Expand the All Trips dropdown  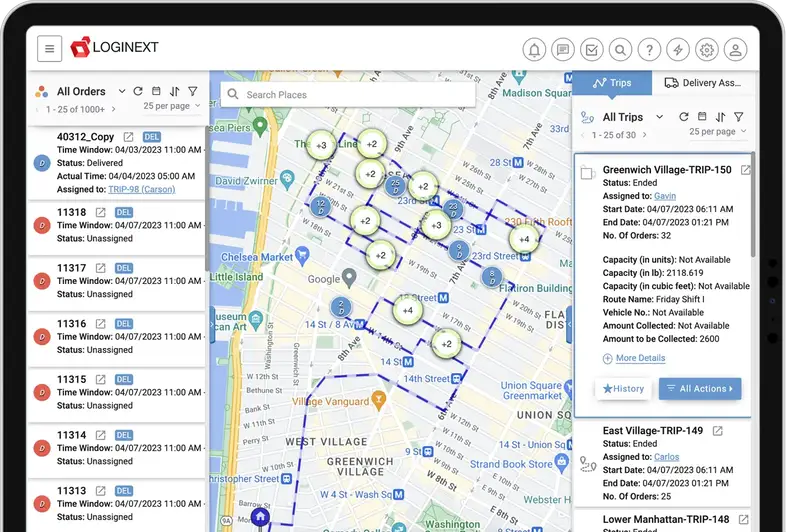click(660, 117)
